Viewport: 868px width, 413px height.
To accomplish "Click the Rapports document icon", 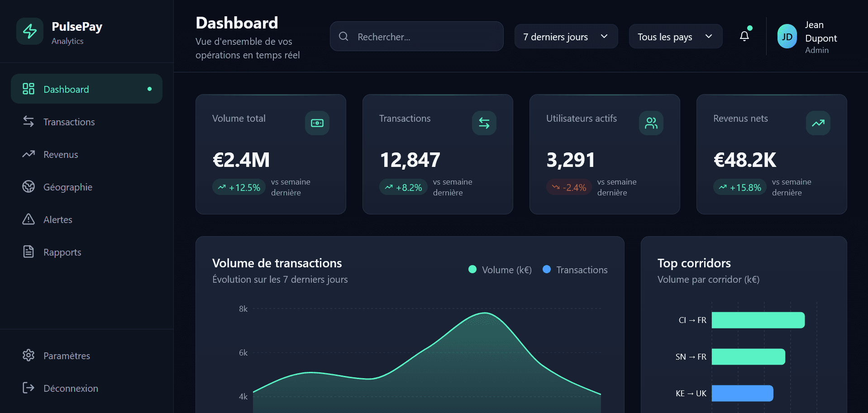I will click(x=29, y=252).
